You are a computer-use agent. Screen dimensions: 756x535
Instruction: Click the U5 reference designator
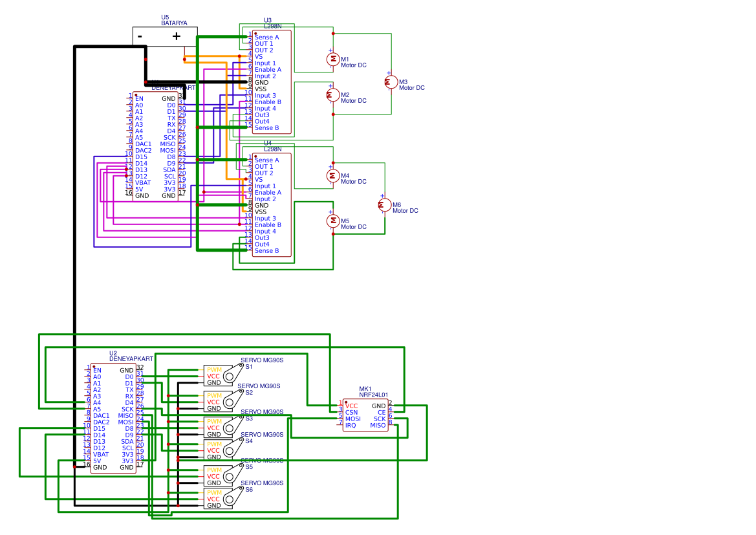[x=165, y=17]
